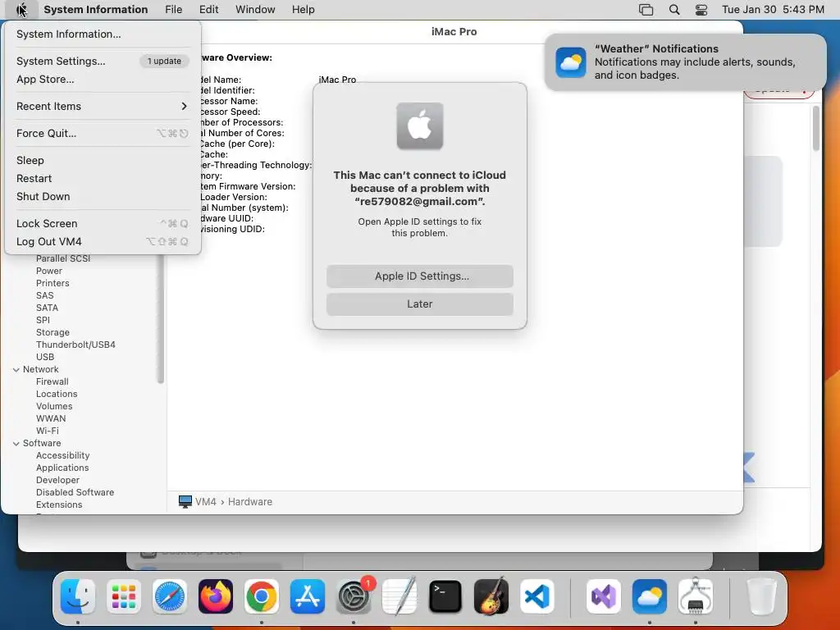The height and width of the screenshot is (630, 840).
Task: Collapse the Network section in sidebar
Action: 16,370
